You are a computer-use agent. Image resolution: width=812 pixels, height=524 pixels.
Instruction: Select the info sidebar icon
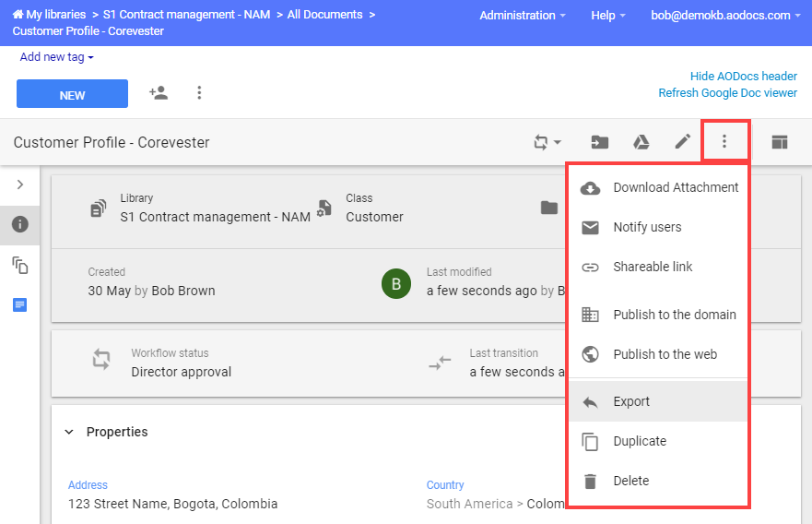click(20, 224)
